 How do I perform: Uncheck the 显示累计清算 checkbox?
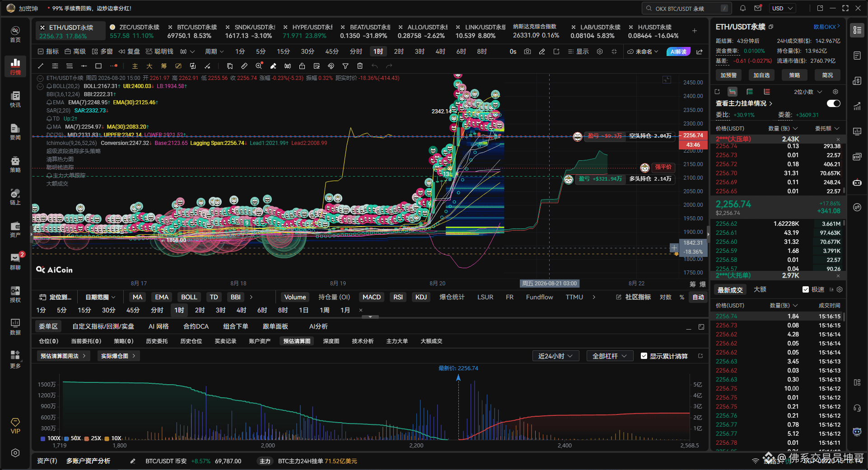coord(644,356)
